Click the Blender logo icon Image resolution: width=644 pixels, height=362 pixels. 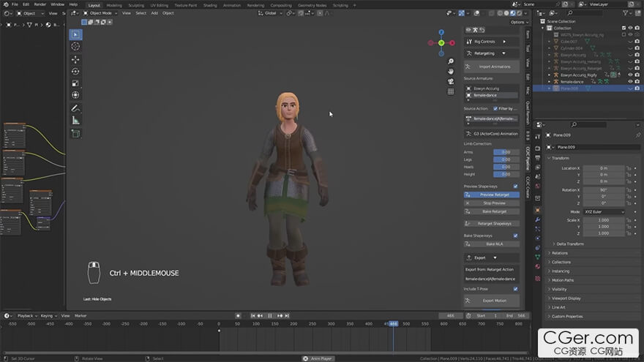click(5, 4)
